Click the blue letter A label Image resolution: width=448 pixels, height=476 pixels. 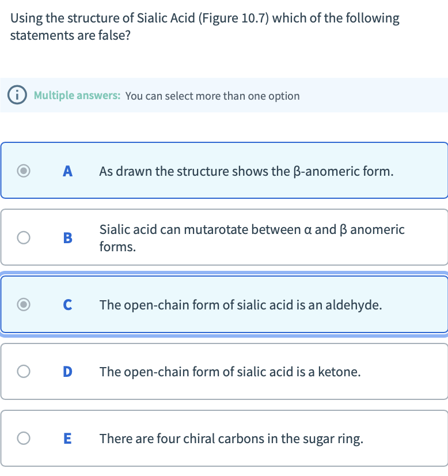[68, 171]
